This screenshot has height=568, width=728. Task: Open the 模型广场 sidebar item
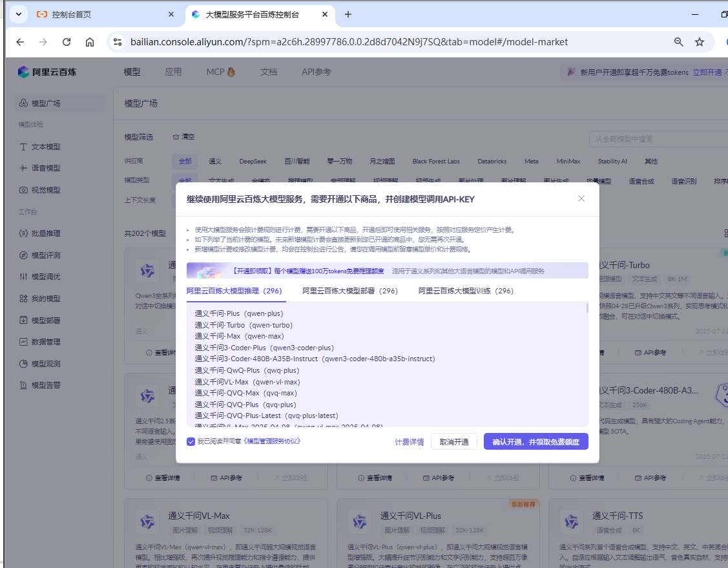click(x=59, y=103)
